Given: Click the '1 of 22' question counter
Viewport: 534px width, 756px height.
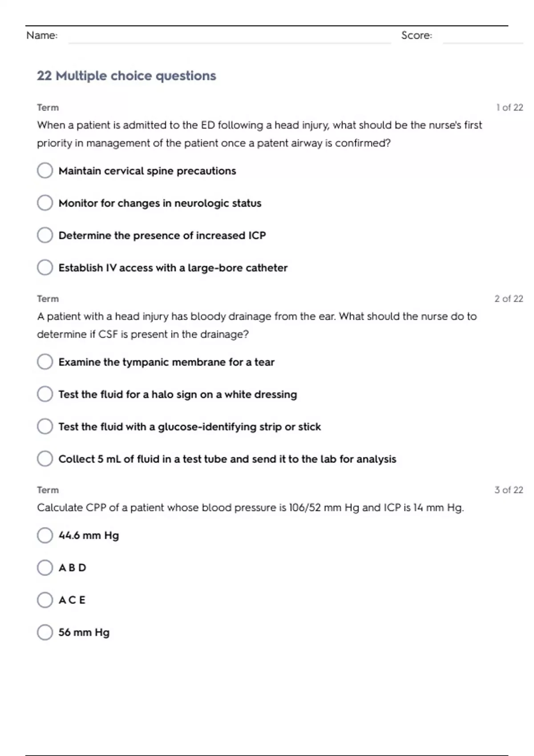Looking at the screenshot, I should [510, 108].
